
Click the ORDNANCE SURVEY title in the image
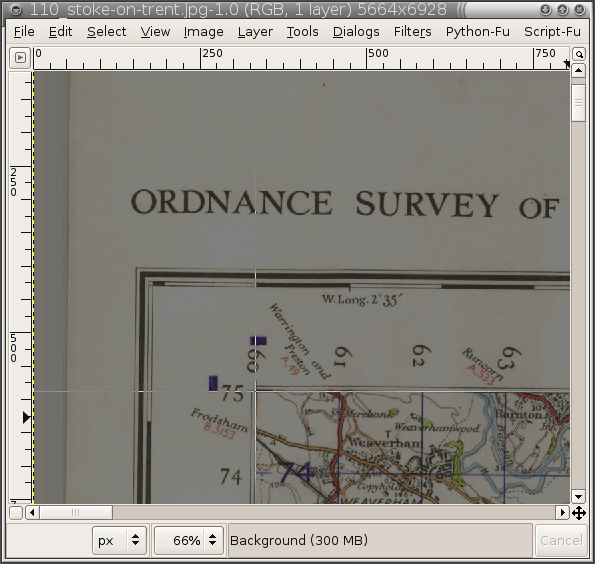click(x=314, y=204)
